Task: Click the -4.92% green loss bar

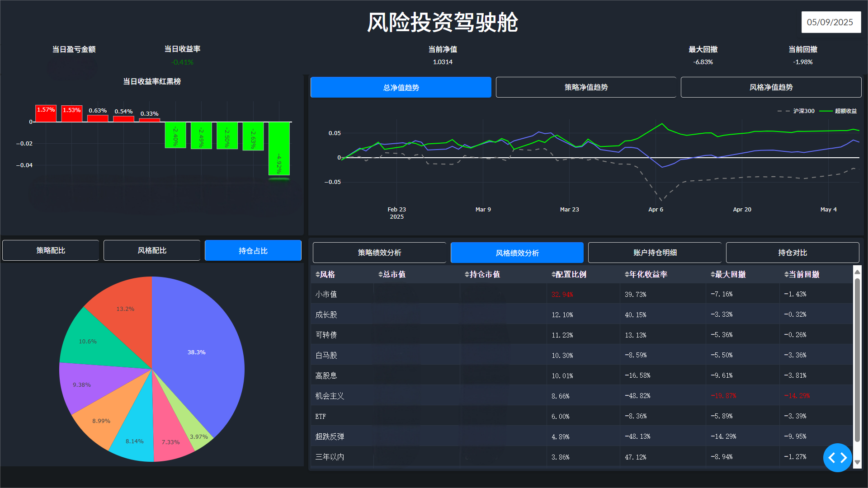Action: click(x=279, y=148)
